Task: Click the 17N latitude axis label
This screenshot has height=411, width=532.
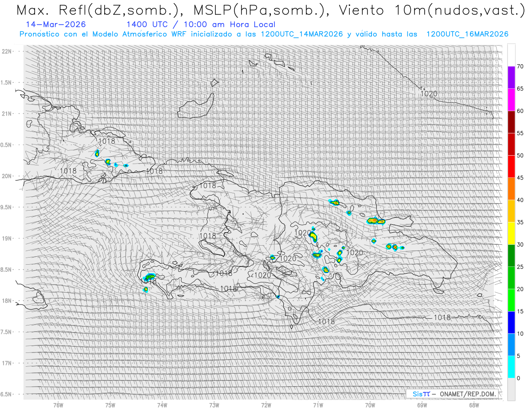Action: pos(7,364)
